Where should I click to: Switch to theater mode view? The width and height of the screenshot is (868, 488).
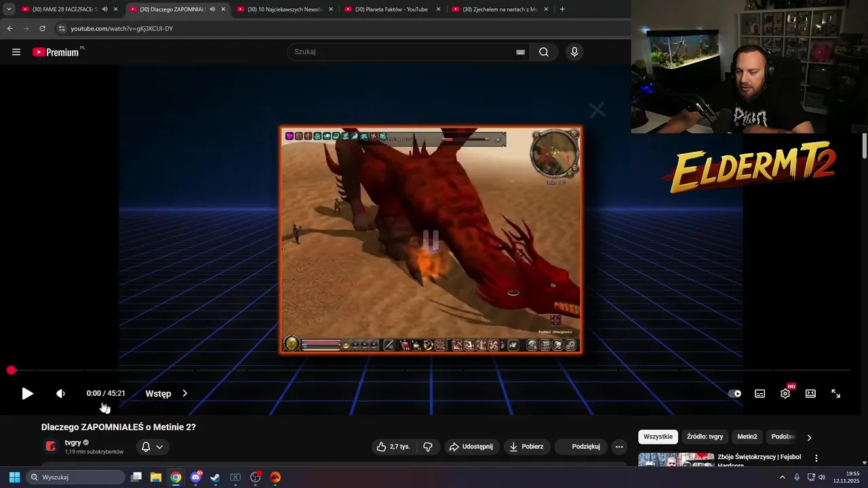tap(810, 393)
